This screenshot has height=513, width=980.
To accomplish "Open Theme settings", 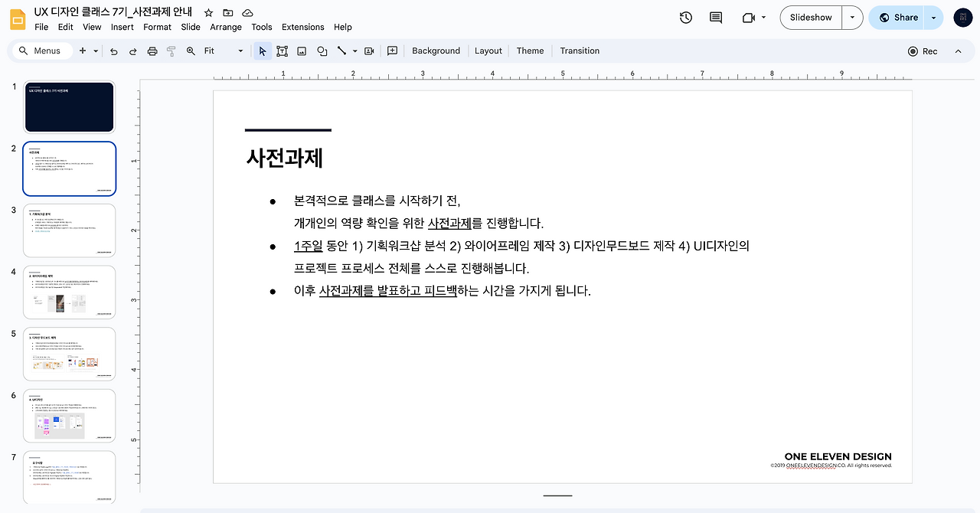I will point(530,51).
